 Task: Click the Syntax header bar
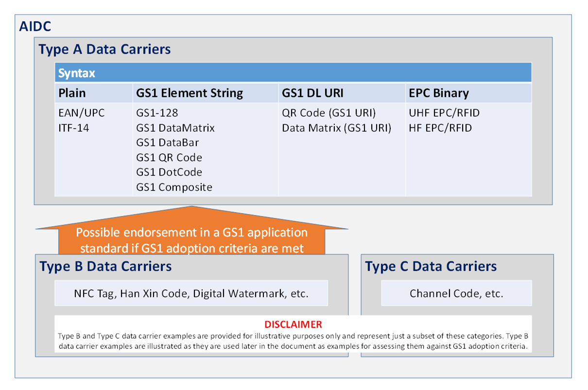293,73
